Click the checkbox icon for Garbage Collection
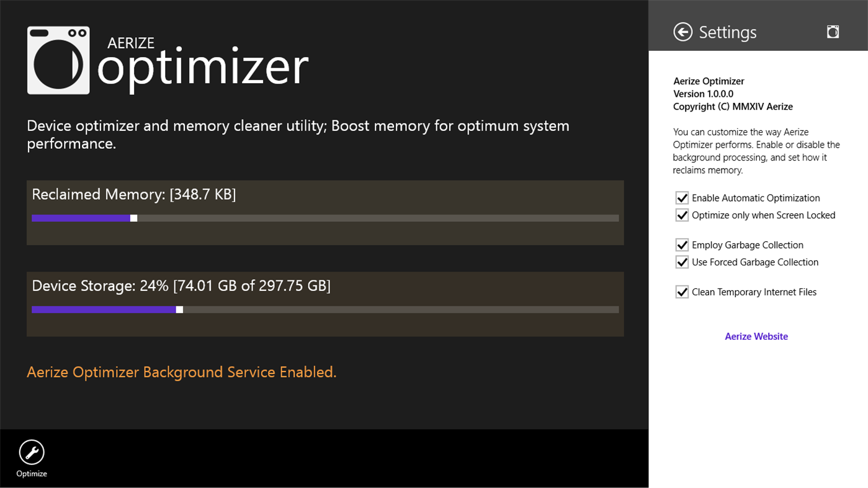Image resolution: width=868 pixels, height=488 pixels. [682, 244]
